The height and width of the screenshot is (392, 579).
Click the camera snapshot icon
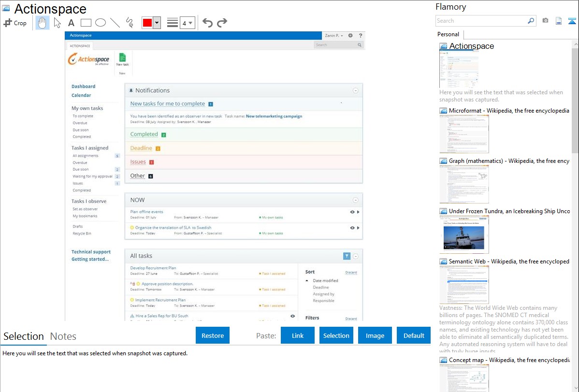[545, 21]
